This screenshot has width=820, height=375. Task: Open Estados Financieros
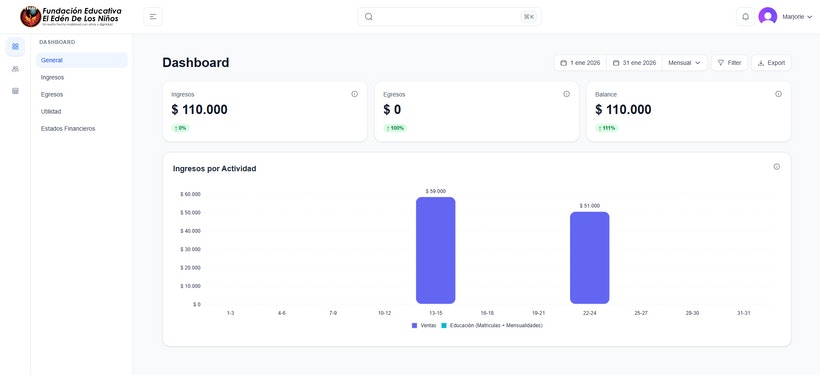pyautogui.click(x=82, y=129)
